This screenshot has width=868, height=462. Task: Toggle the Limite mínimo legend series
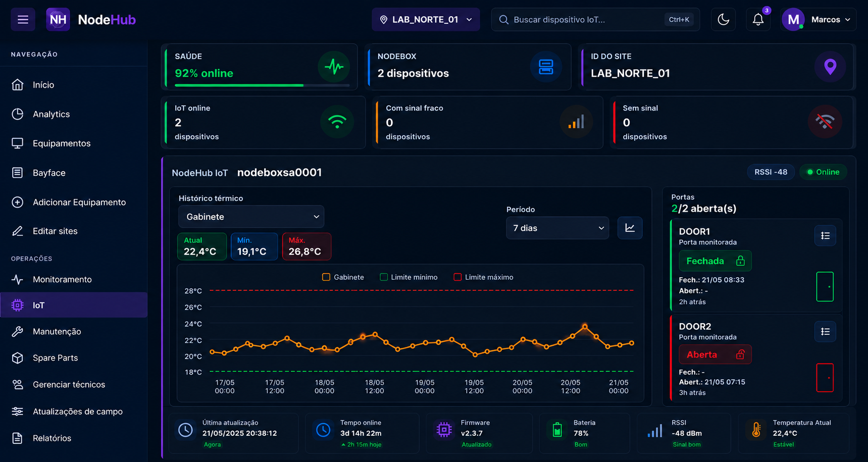409,277
